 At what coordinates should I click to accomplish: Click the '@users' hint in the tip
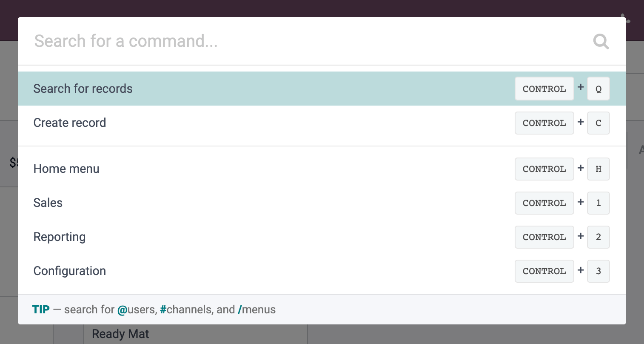tap(137, 310)
